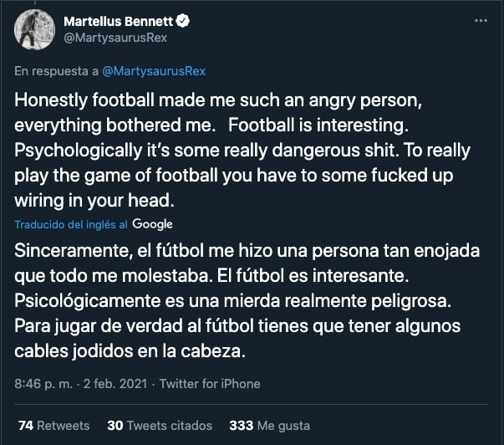The height and width of the screenshot is (445, 504).
Task: Open the three-dot more options menu
Action: [x=477, y=20]
